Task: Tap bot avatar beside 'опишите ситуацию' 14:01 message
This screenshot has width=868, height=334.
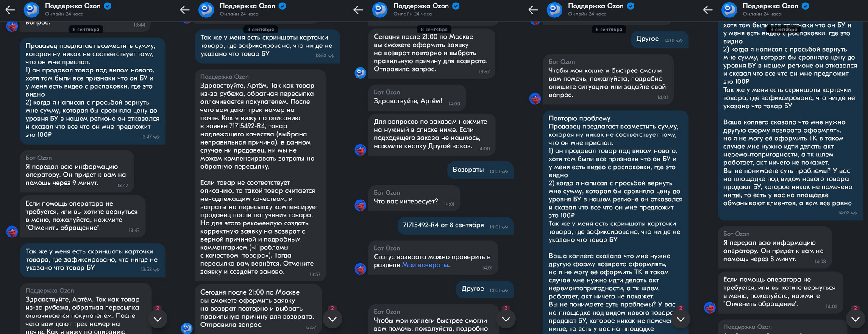Action: (535, 99)
